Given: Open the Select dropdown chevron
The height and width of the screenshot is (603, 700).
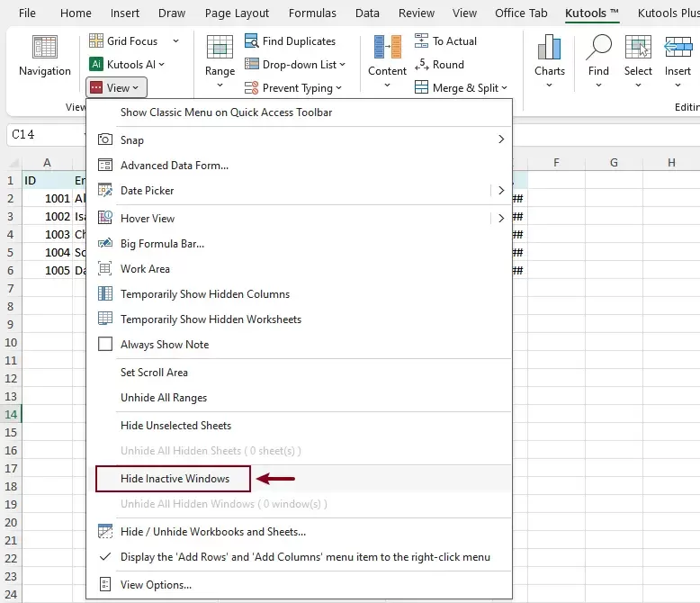Looking at the screenshot, I should click(638, 85).
